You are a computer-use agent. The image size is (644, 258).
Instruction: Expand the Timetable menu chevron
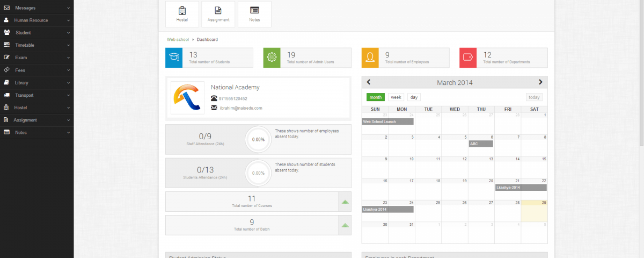pos(68,45)
